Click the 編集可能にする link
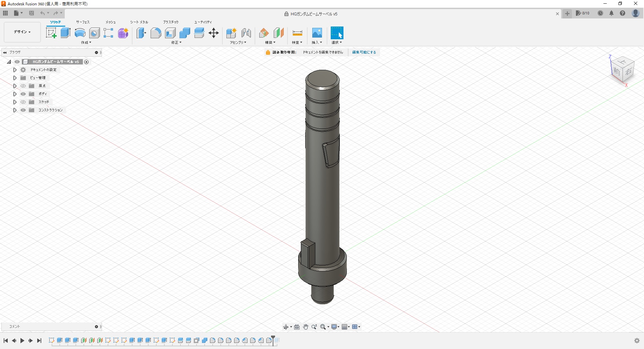This screenshot has height=349, width=644. click(364, 52)
